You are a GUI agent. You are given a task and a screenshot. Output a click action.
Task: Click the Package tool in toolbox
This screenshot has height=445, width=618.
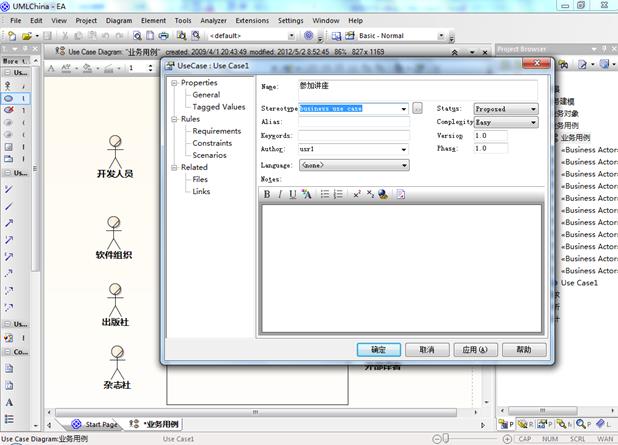tap(8, 159)
